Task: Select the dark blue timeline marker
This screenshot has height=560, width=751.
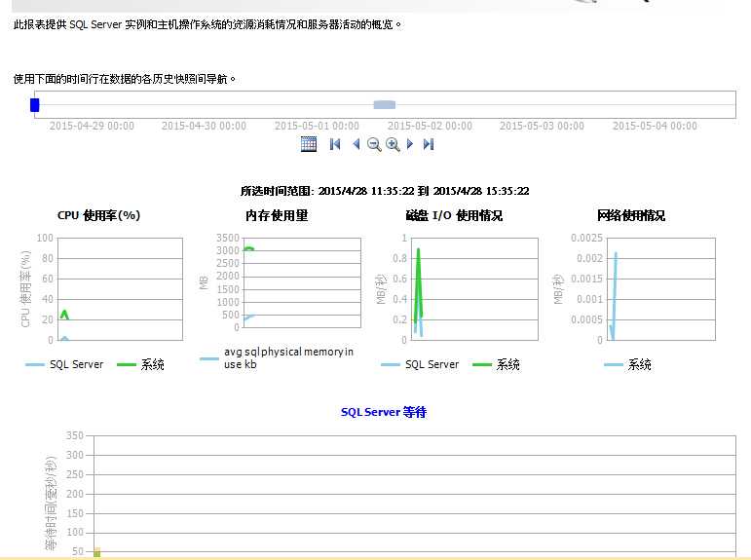Action: click(34, 105)
